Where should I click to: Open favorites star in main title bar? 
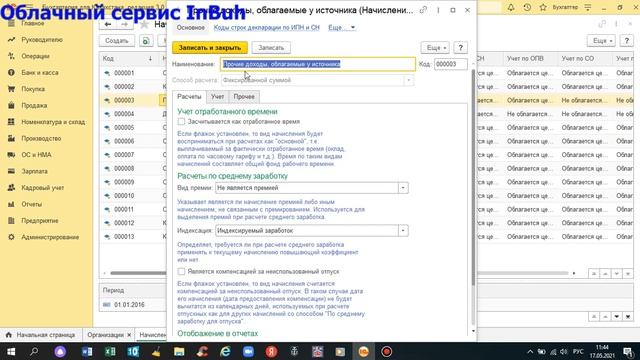click(543, 7)
